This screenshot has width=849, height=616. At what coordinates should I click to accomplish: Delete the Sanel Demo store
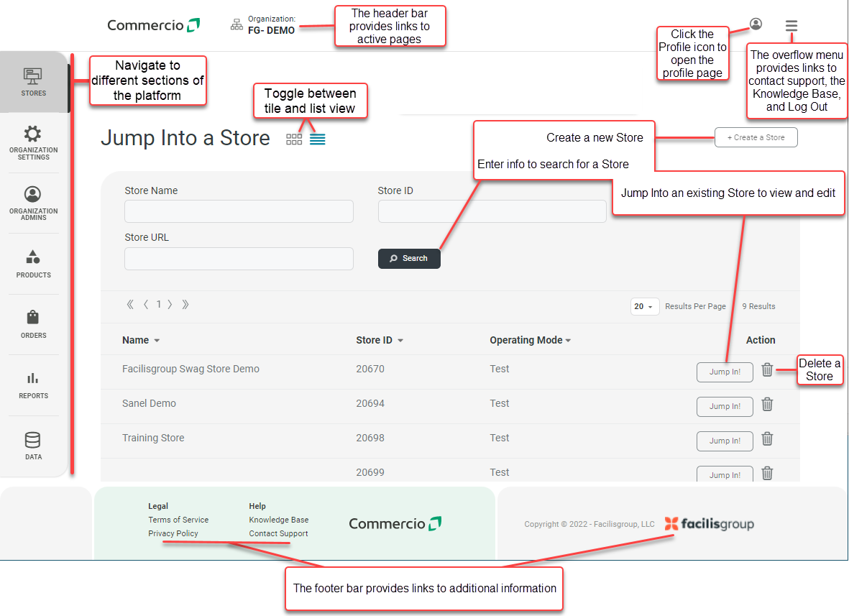point(767,404)
